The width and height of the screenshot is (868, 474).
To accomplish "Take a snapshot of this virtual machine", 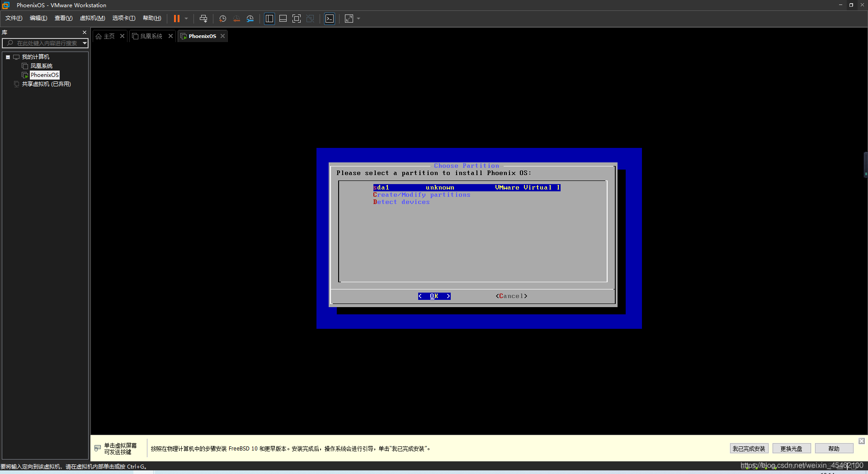I will point(223,19).
